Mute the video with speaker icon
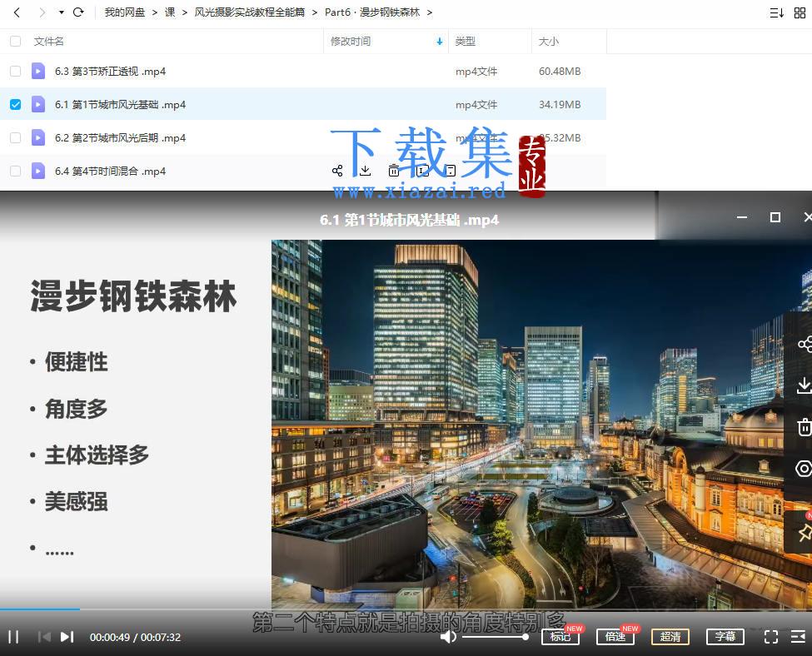The height and width of the screenshot is (656, 812). [x=448, y=637]
